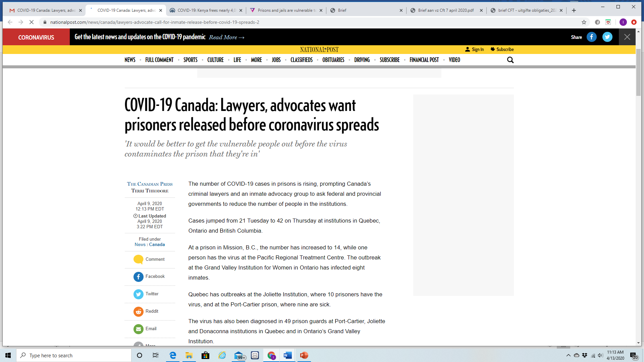Close the Kenya frees nearly 4,0 tab
The width and height of the screenshot is (644, 362).
click(x=241, y=10)
